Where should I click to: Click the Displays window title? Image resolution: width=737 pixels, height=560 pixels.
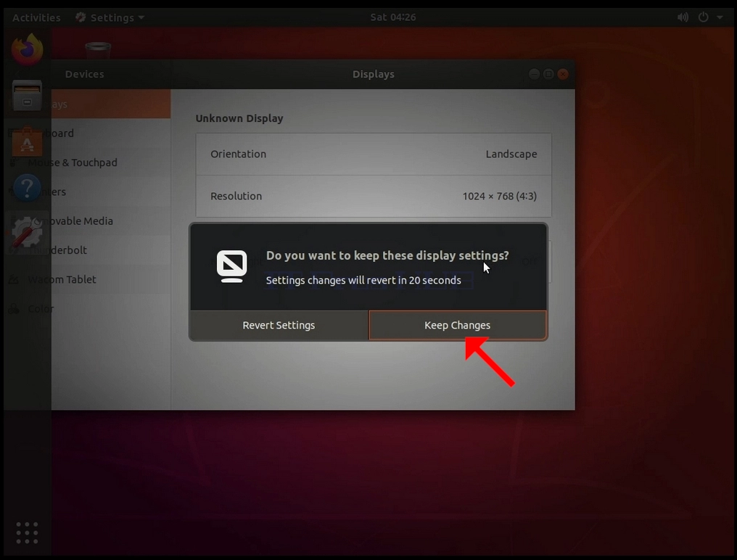click(373, 74)
